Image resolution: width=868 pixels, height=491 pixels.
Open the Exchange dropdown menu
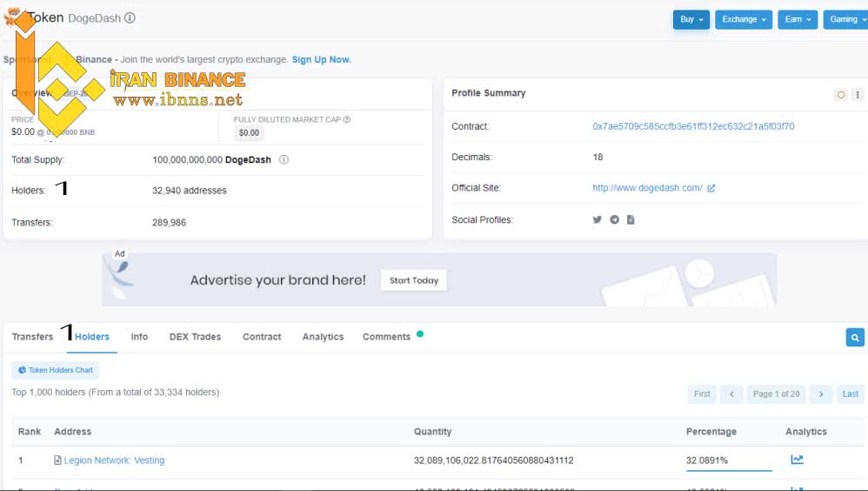[744, 19]
